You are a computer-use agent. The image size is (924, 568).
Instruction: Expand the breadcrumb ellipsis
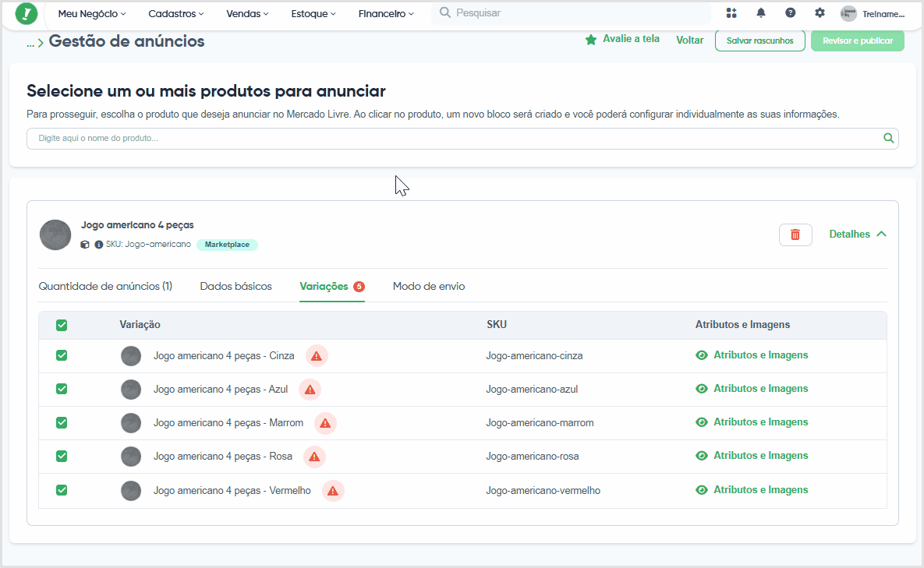point(30,44)
